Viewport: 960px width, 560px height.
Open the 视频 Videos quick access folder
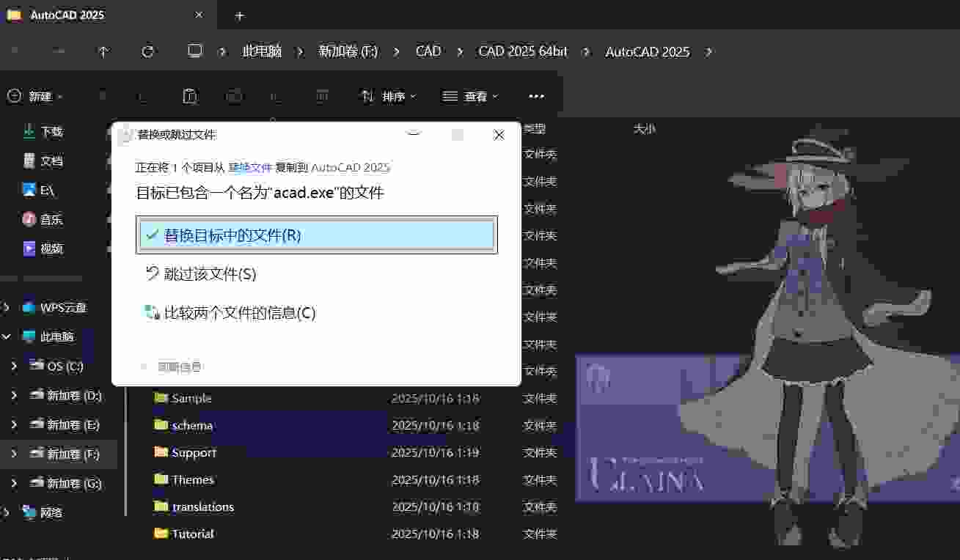(x=51, y=248)
